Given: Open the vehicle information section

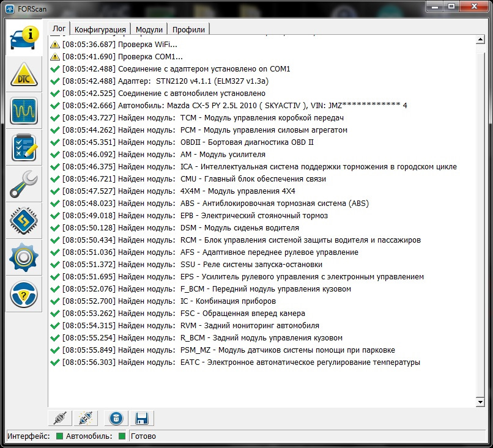Looking at the screenshot, I should (24, 38).
